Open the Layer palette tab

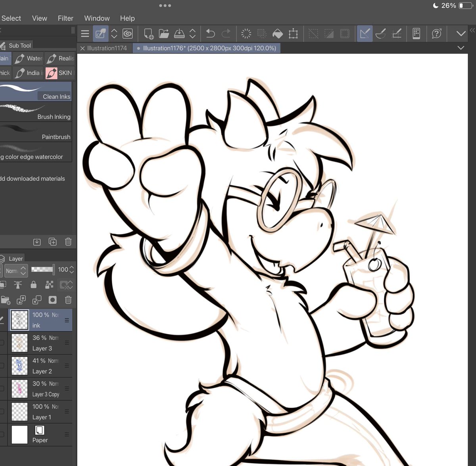13,259
